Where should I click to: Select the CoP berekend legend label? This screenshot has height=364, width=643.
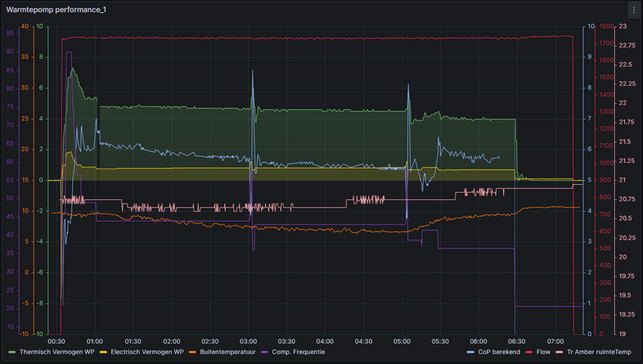498,352
